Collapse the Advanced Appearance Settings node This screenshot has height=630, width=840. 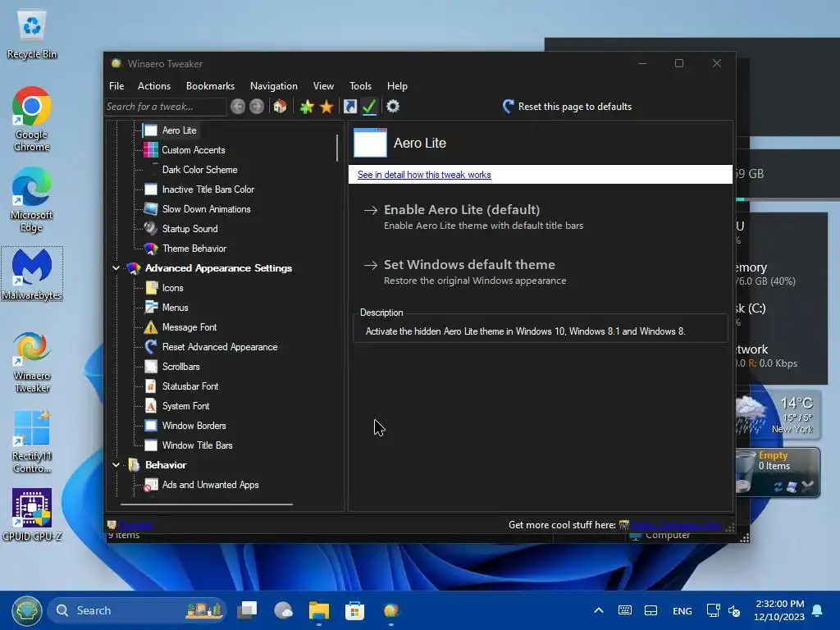click(116, 268)
